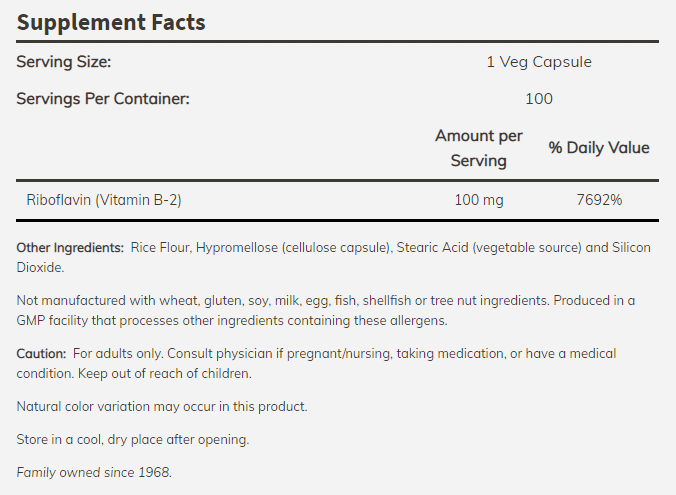Image resolution: width=676 pixels, height=495 pixels.
Task: Click the Supplement Facts heading
Action: (111, 22)
